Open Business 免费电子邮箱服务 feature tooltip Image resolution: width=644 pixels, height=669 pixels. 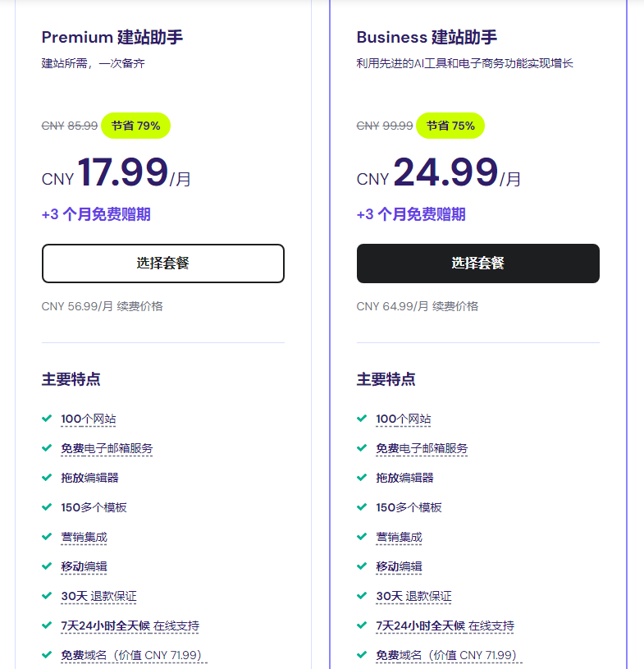pos(422,449)
